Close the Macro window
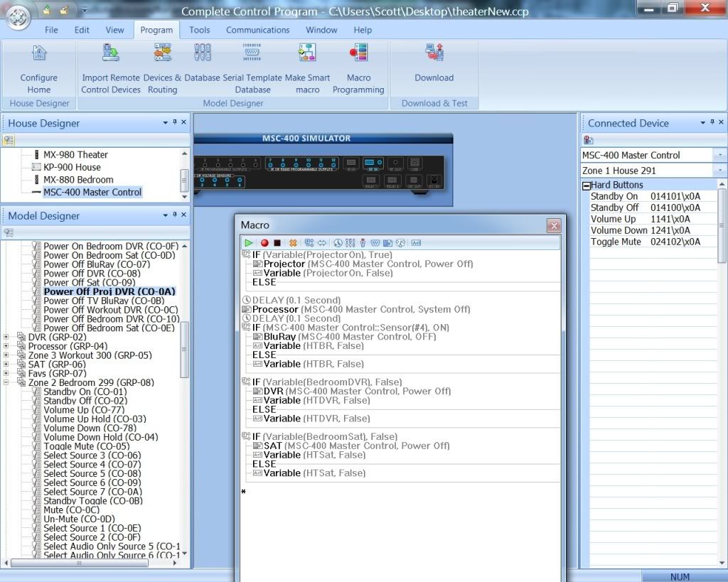 pyautogui.click(x=553, y=225)
